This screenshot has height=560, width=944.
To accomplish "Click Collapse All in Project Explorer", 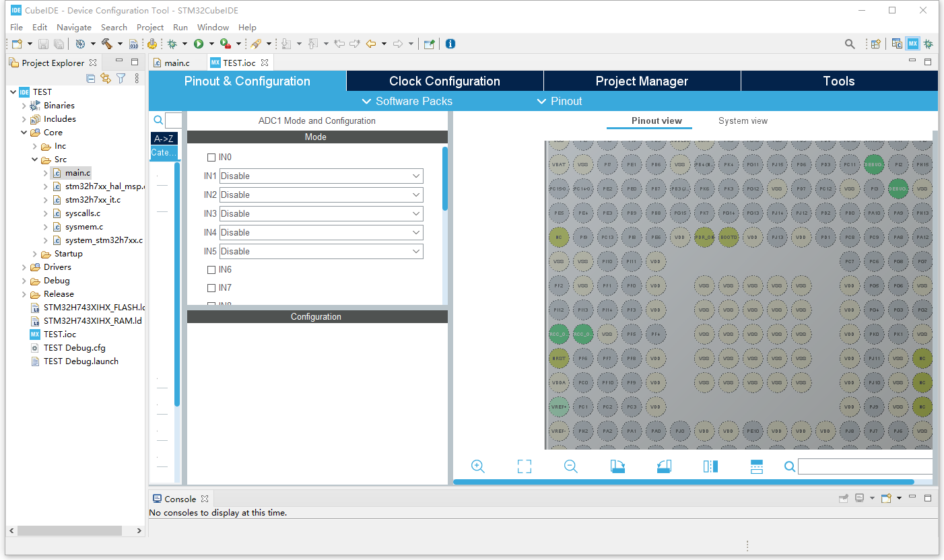I will click(x=91, y=79).
